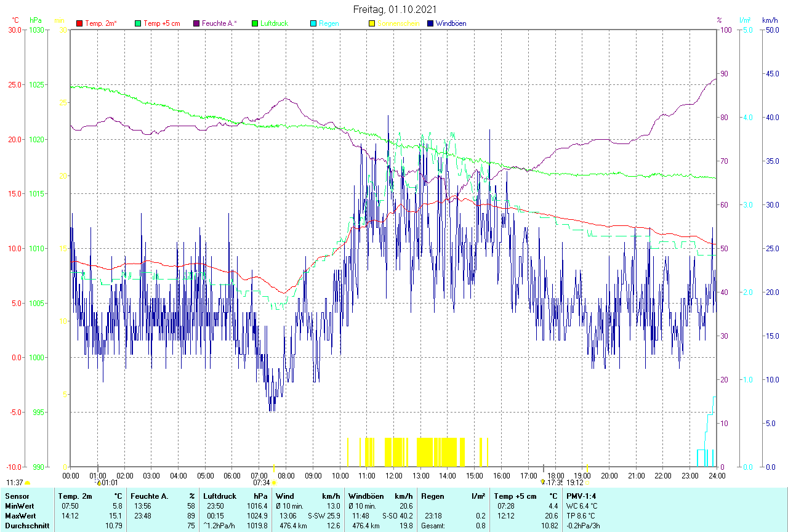Click the minimum humidity value '58'

pos(191,506)
